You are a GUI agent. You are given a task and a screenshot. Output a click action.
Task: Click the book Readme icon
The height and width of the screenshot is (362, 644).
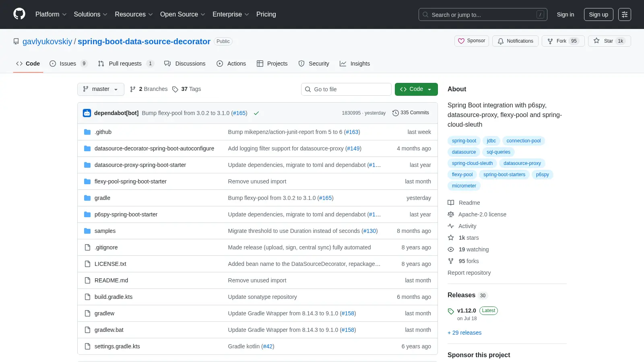pyautogui.click(x=451, y=203)
